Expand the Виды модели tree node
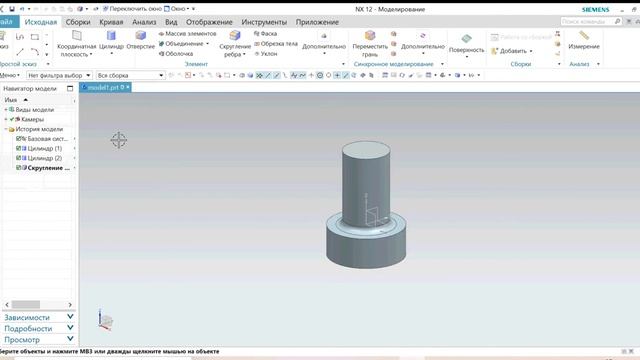The width and height of the screenshot is (640, 360). click(x=6, y=109)
